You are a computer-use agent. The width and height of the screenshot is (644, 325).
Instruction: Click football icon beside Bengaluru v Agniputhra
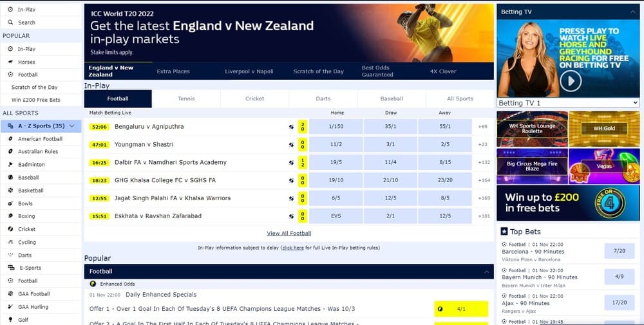291,127
